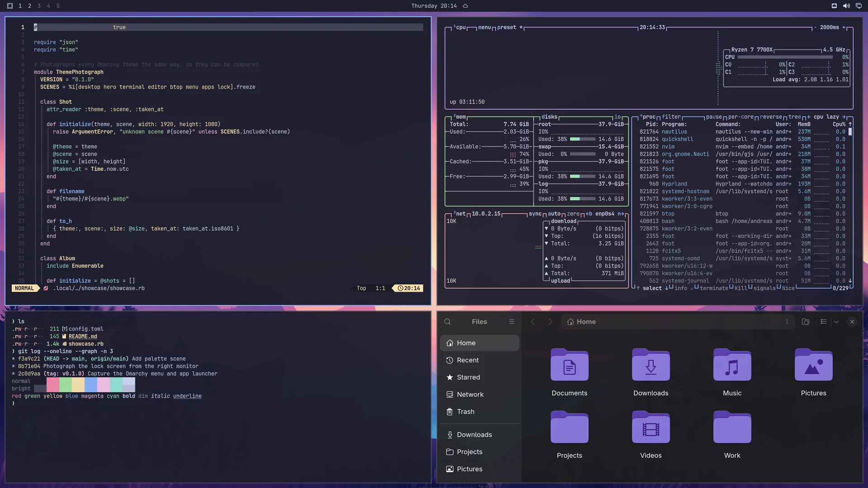Activate the filter option in btop proc
This screenshot has height=488, width=868.
(x=671, y=117)
